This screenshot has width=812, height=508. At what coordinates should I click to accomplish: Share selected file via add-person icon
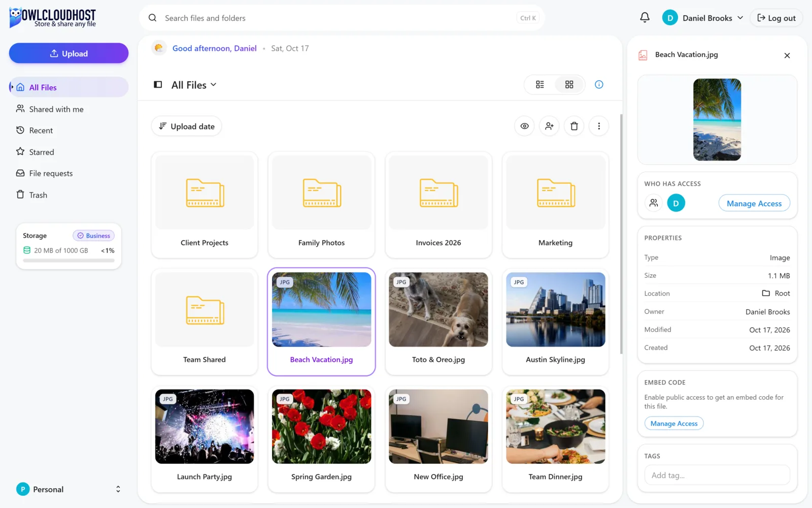click(x=549, y=126)
